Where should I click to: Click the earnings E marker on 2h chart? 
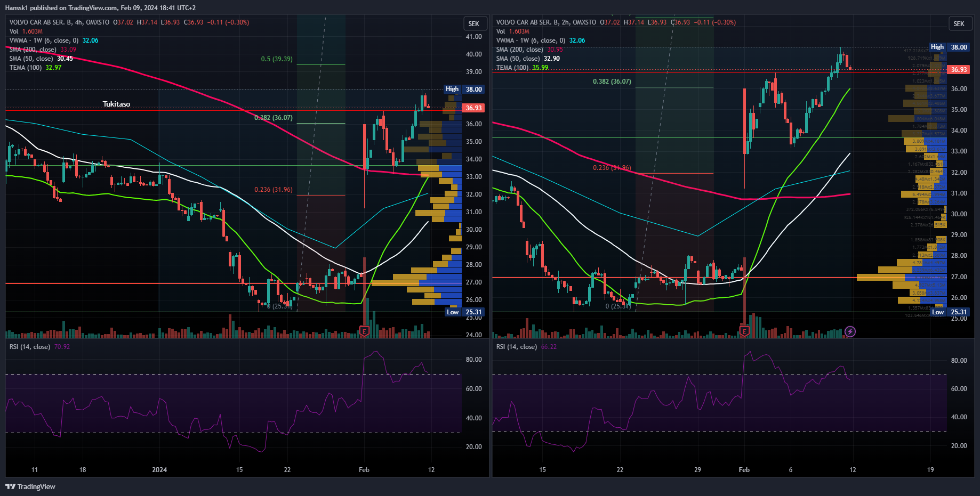[744, 331]
